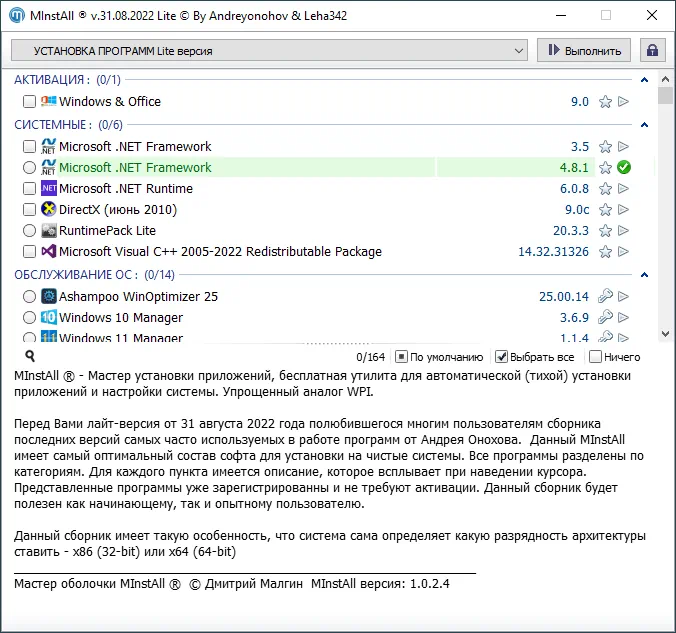Open УСТАНОВКА ПРОГРАММ Lite версия dropdown

tap(269, 50)
